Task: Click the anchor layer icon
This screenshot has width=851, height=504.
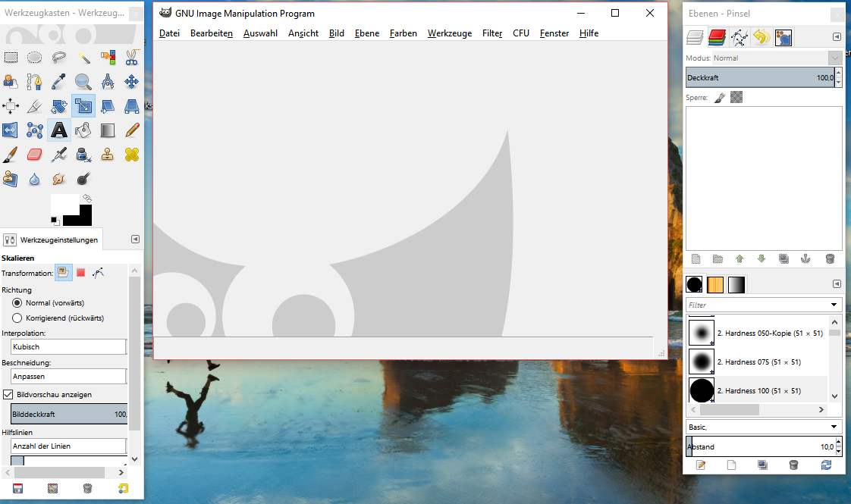Action: (807, 258)
